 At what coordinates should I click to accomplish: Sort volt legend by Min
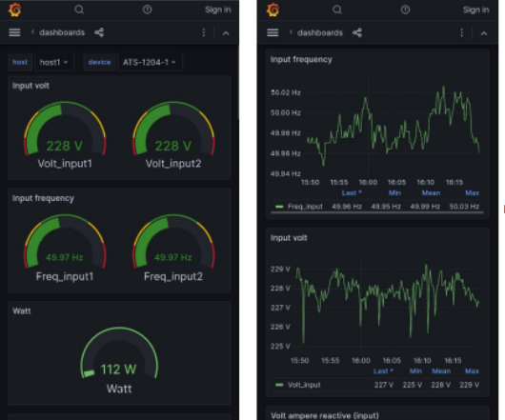(415, 371)
